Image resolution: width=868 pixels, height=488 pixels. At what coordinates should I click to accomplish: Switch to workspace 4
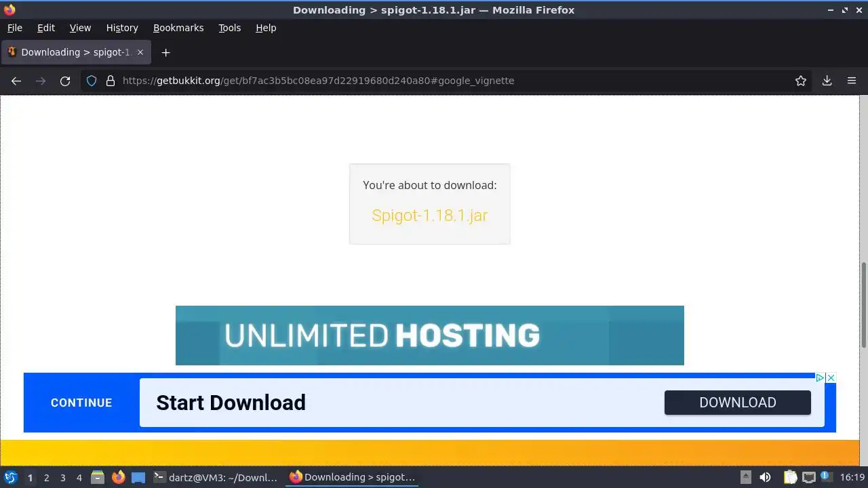coord(79,478)
